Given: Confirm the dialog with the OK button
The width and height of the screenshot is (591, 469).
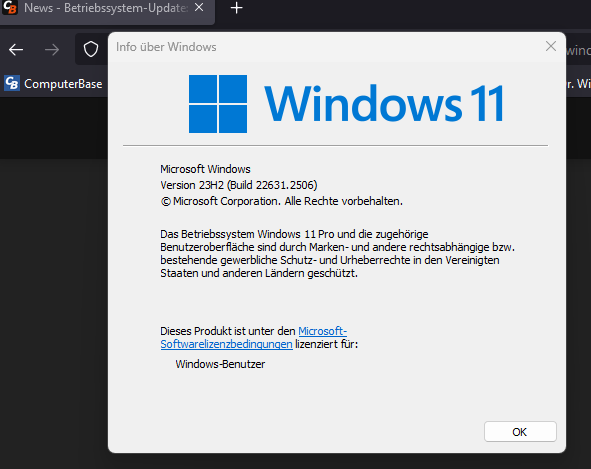Looking at the screenshot, I should pos(520,432).
